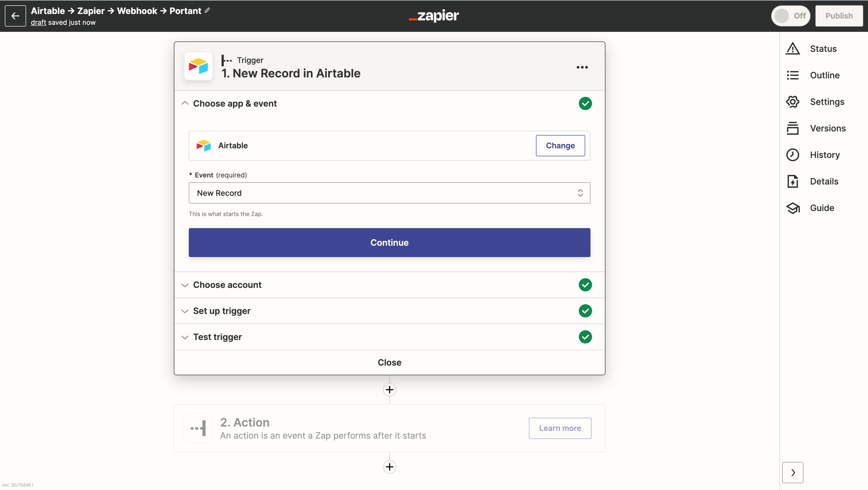Click the pencil icon to rename Zap
868x490 pixels.
(x=207, y=11)
